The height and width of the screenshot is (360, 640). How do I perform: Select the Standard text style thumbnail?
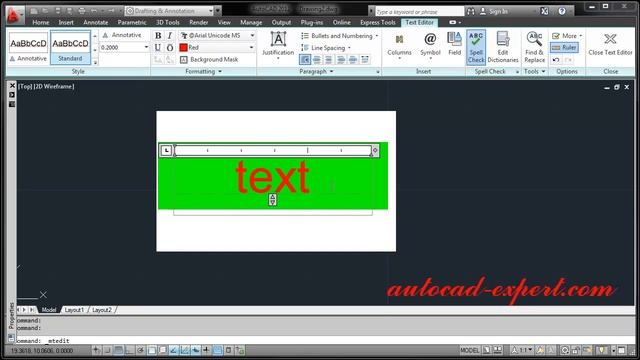click(x=70, y=48)
